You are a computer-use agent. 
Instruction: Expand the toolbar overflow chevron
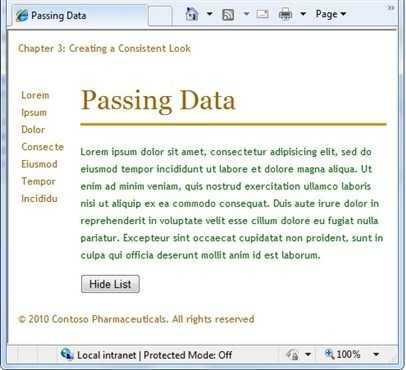point(391,8)
